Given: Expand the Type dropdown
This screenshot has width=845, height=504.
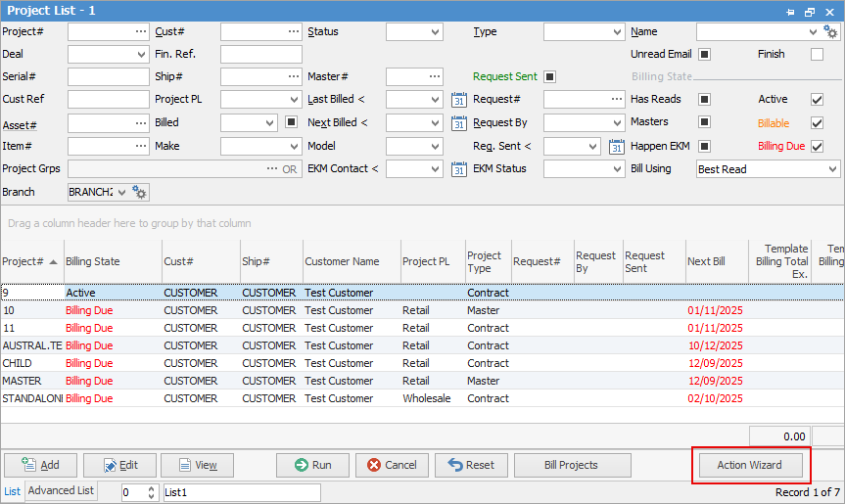Looking at the screenshot, I should (618, 32).
